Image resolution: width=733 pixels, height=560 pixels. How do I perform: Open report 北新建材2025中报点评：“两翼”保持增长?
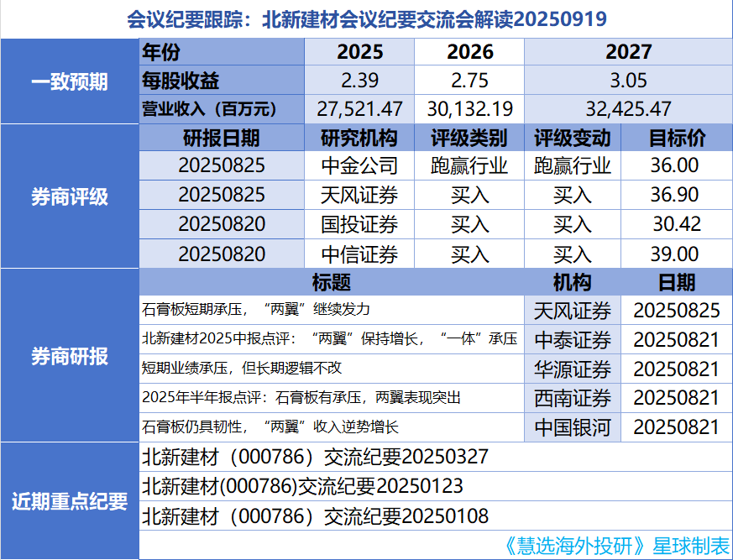coord(332,339)
